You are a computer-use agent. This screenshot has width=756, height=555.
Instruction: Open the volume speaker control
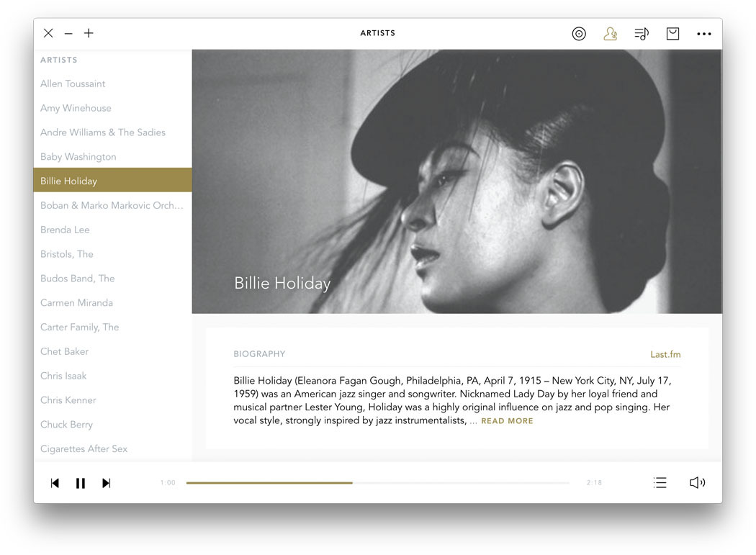(x=697, y=483)
